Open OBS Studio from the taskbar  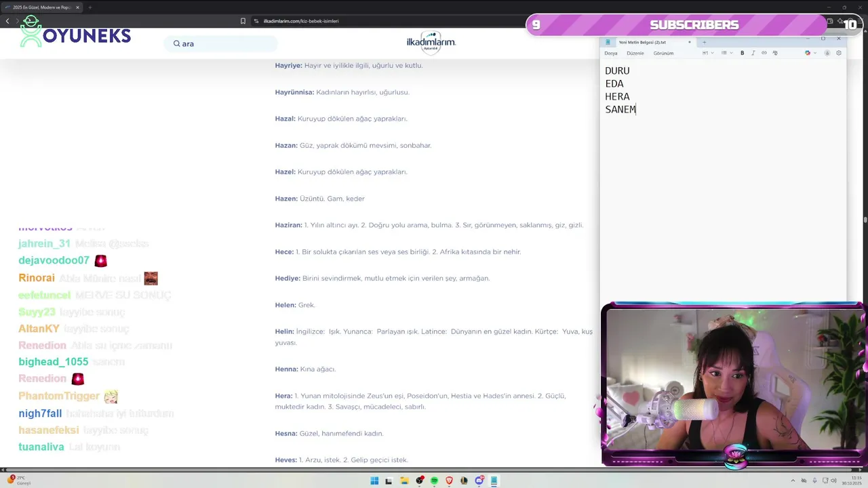420,481
